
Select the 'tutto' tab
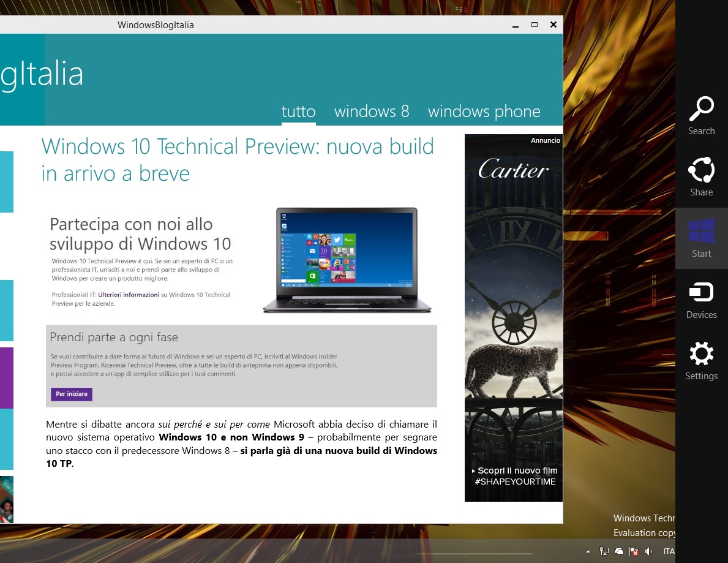point(299,111)
